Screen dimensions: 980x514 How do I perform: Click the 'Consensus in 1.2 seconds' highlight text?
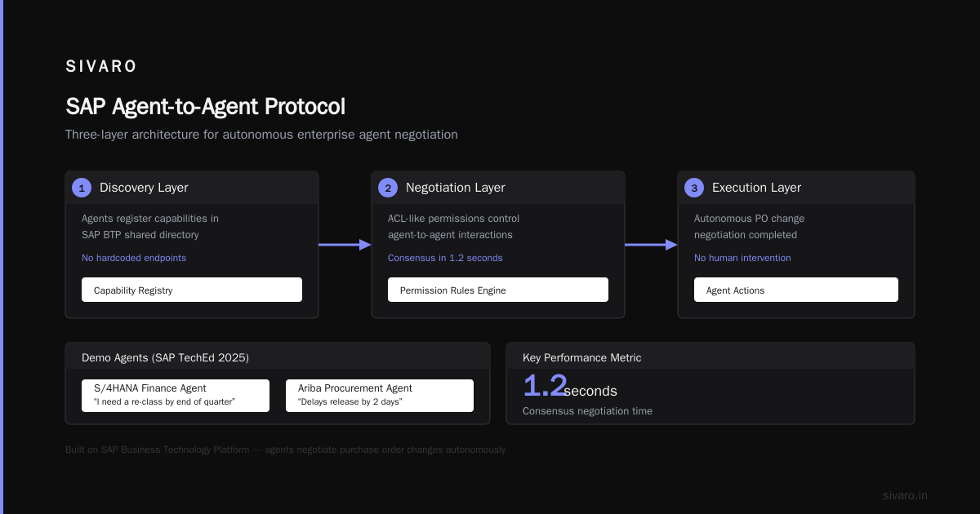[445, 258]
